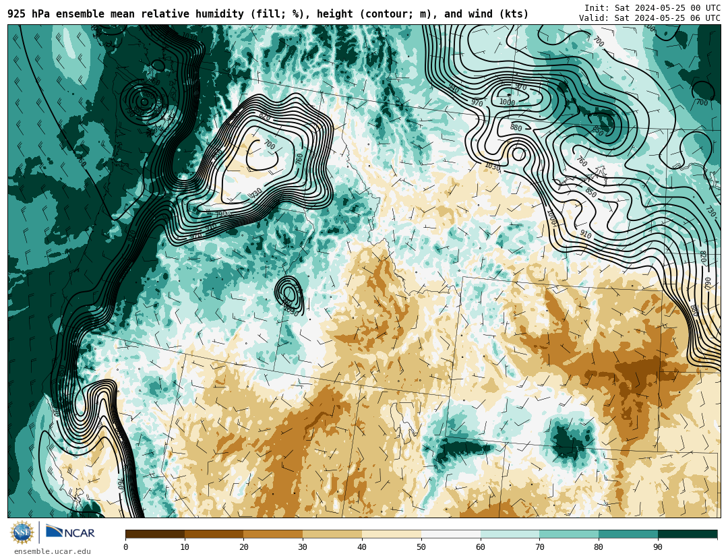Viewport: 728px width, 560px height.
Task: Click the colorbar tick label 60
Action: tap(481, 547)
